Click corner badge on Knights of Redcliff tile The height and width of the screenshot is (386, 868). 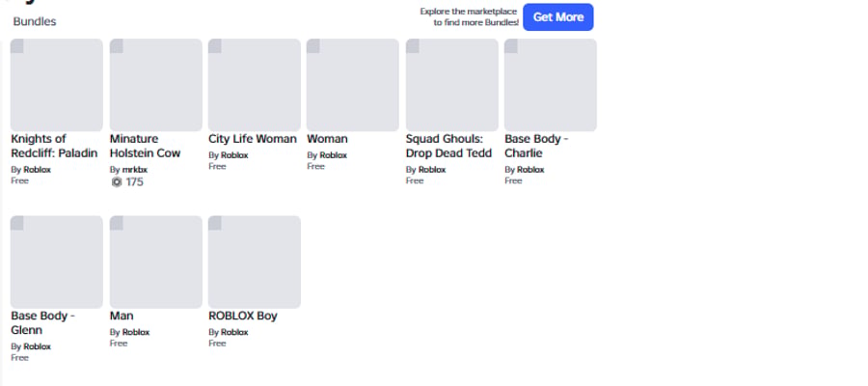click(17, 46)
